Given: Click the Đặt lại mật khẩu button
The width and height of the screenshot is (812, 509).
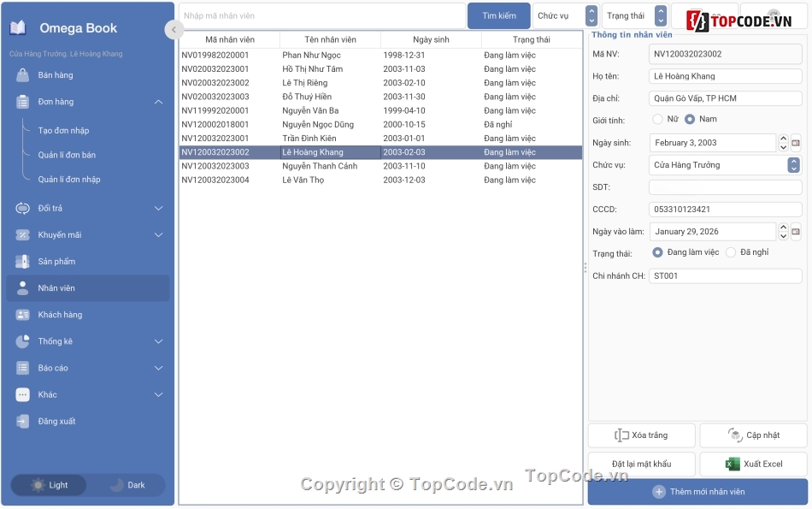Looking at the screenshot, I should click(x=642, y=464).
